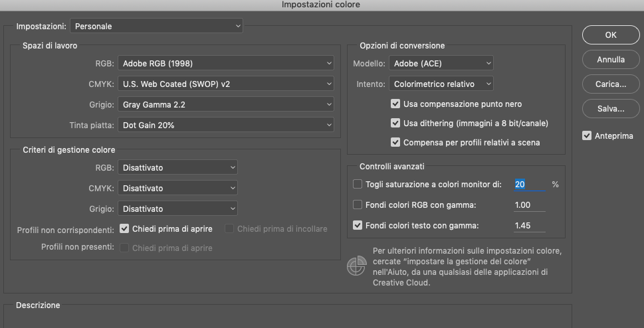The width and height of the screenshot is (644, 328).
Task: Open Tinta piatta dropdown Dot Gain 20%
Action: point(225,125)
